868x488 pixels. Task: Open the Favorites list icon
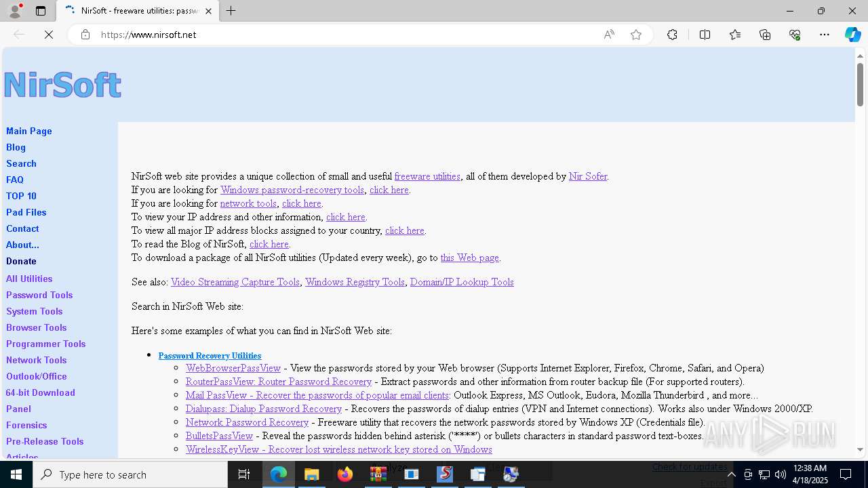(735, 35)
